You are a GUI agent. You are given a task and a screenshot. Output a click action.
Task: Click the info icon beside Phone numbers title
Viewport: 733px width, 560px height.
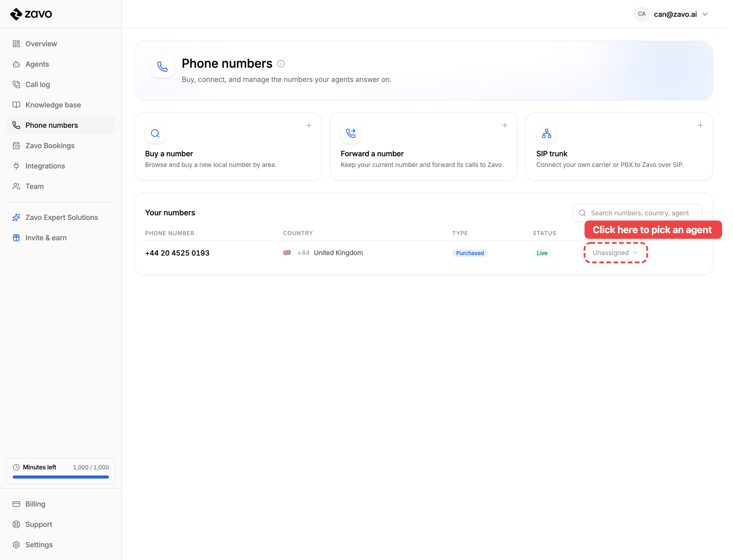281,64
